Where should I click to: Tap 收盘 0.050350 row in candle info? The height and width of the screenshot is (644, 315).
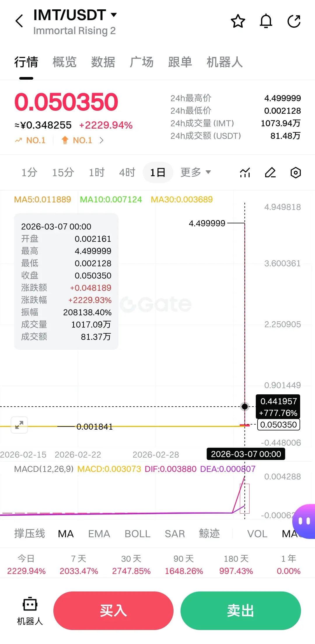click(66, 276)
